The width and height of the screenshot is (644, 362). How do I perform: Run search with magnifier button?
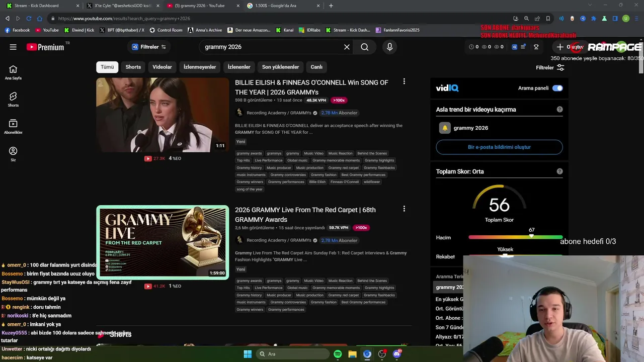point(365,47)
